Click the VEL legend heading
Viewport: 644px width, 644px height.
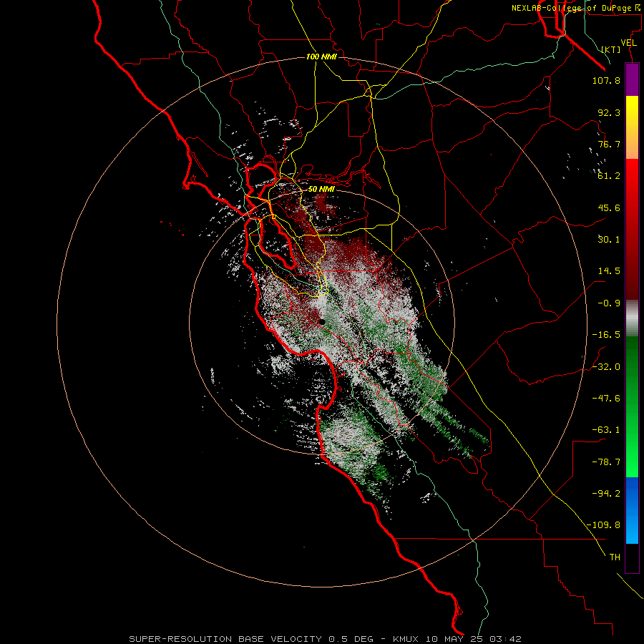(628, 43)
